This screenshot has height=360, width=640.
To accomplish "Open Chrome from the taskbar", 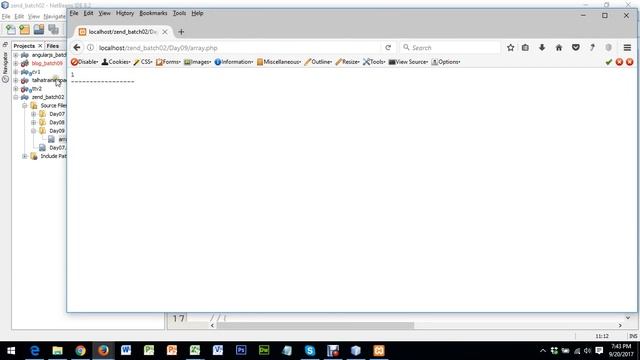I will pyautogui.click(x=80, y=351).
